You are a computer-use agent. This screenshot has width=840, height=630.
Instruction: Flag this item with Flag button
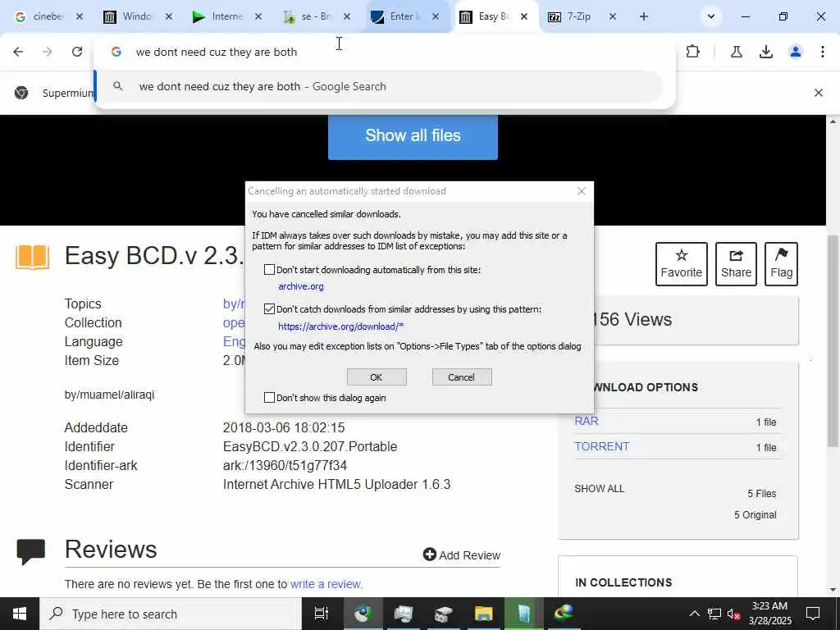(x=781, y=263)
